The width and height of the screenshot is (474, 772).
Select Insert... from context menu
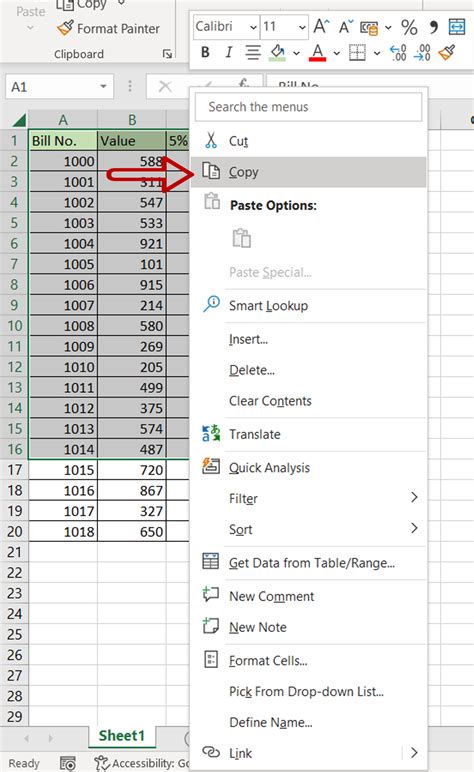point(308,339)
